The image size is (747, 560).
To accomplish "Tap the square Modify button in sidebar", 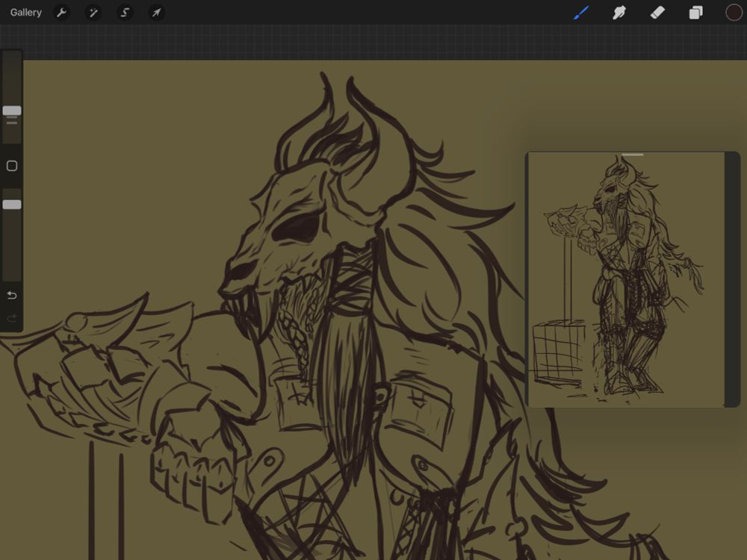I will (12, 166).
